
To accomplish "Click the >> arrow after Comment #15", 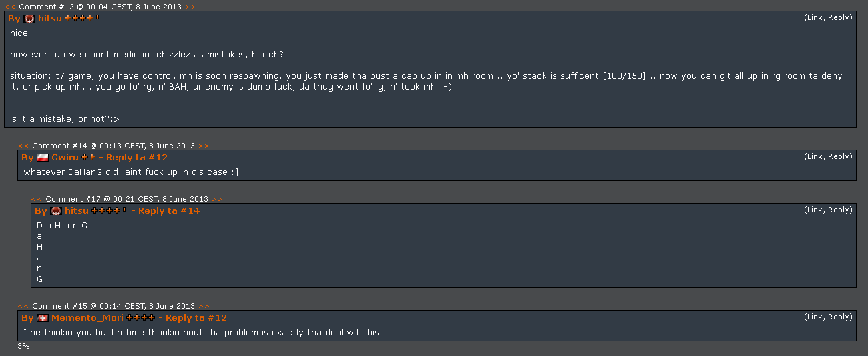I will 204,306.
